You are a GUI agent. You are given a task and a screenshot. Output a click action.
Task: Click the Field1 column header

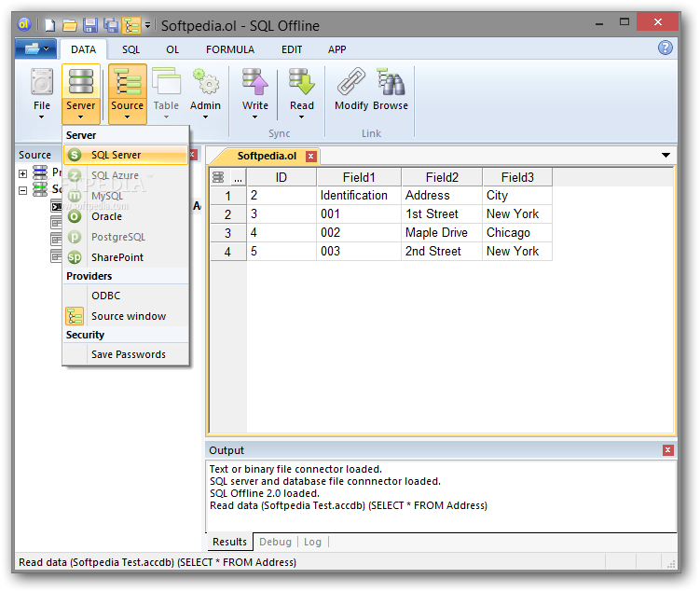coord(359,177)
